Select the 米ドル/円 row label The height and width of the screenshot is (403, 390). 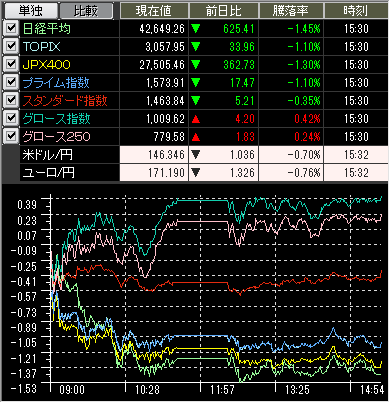(x=47, y=155)
